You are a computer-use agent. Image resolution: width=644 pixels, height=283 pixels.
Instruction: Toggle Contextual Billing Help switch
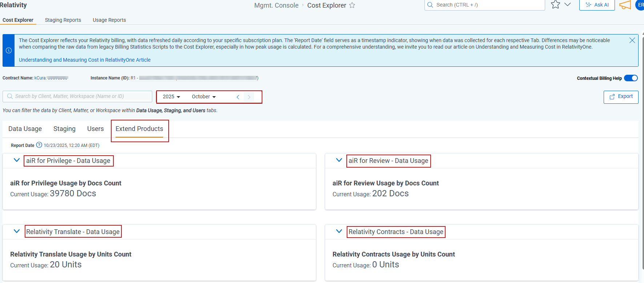(x=631, y=78)
